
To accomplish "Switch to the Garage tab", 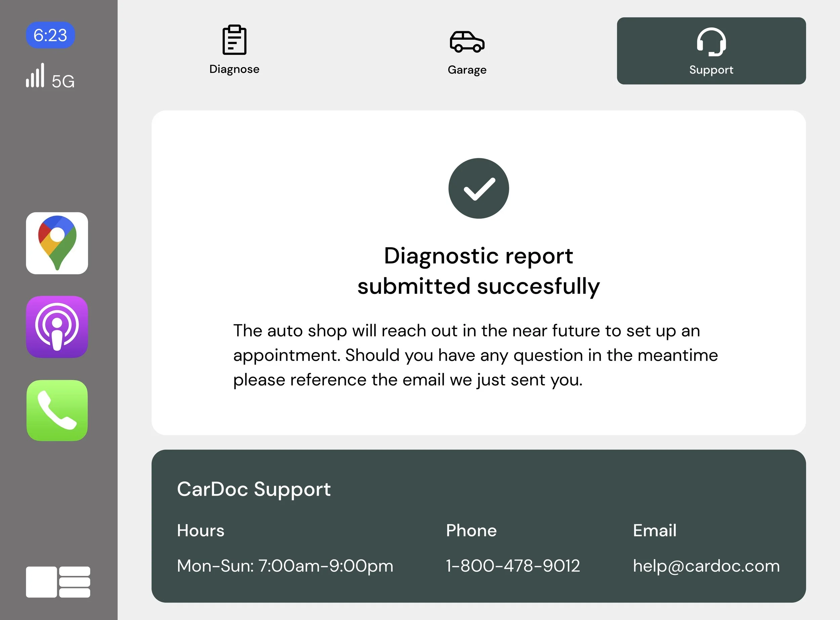I will [467, 70].
